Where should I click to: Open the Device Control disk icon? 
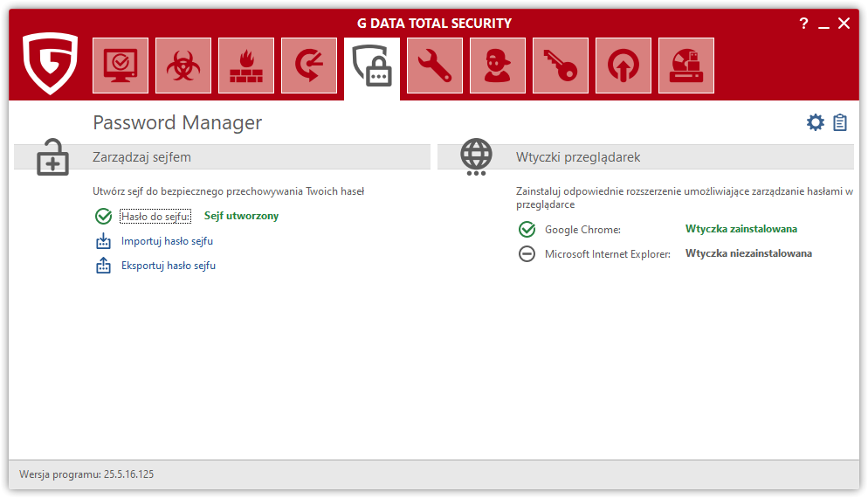686,66
